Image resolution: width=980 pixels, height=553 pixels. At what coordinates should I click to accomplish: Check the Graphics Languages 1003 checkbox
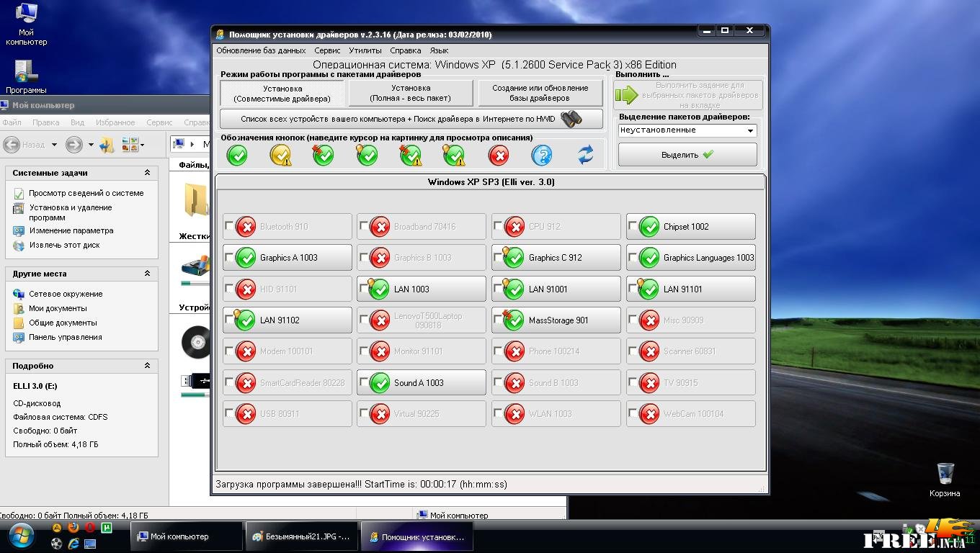(x=633, y=257)
